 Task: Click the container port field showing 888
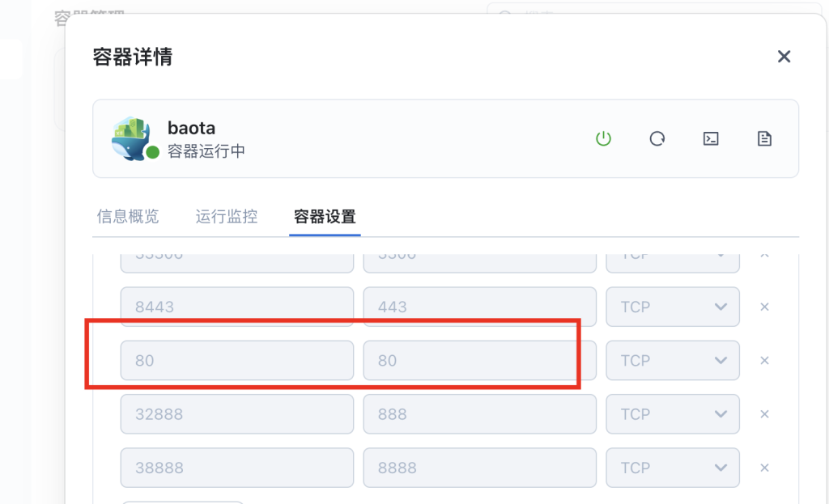pyautogui.click(x=479, y=414)
